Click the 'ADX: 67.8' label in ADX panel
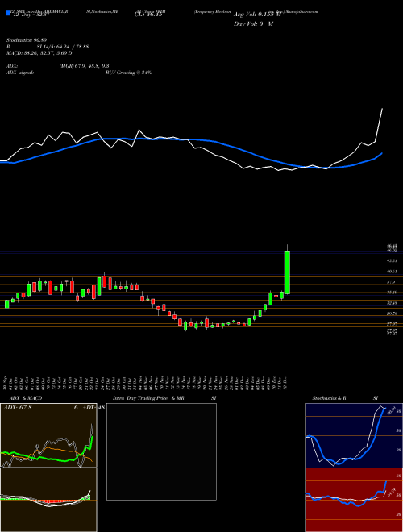Viewport: 403px width, 532px height. click(x=17, y=408)
